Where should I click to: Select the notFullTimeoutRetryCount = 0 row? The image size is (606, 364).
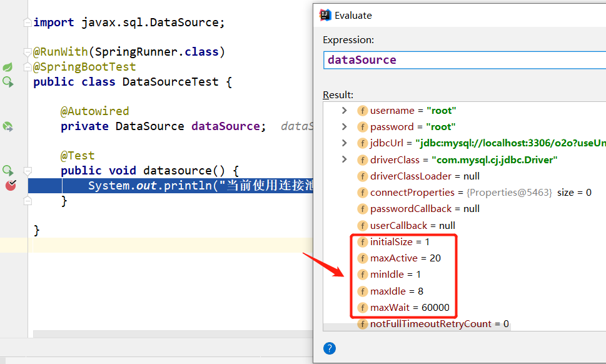433,324
